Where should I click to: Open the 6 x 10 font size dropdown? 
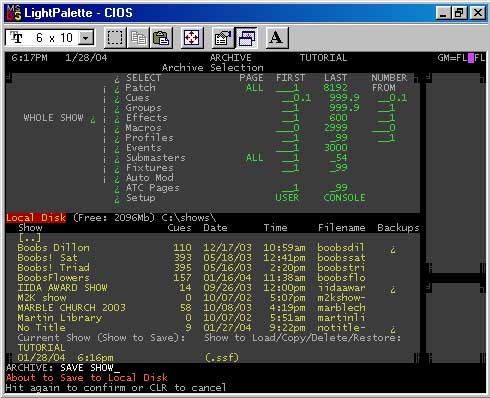[x=86, y=38]
